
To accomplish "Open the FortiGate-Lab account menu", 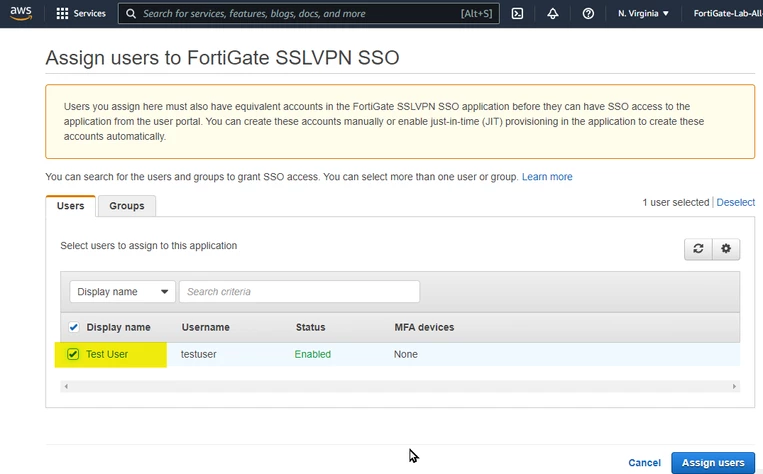I will 728,14.
